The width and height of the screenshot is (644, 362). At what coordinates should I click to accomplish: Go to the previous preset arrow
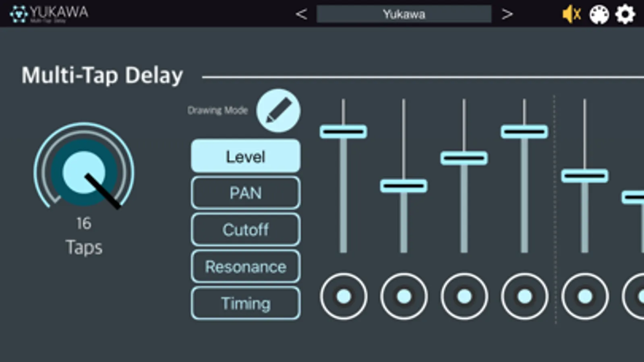[301, 14]
